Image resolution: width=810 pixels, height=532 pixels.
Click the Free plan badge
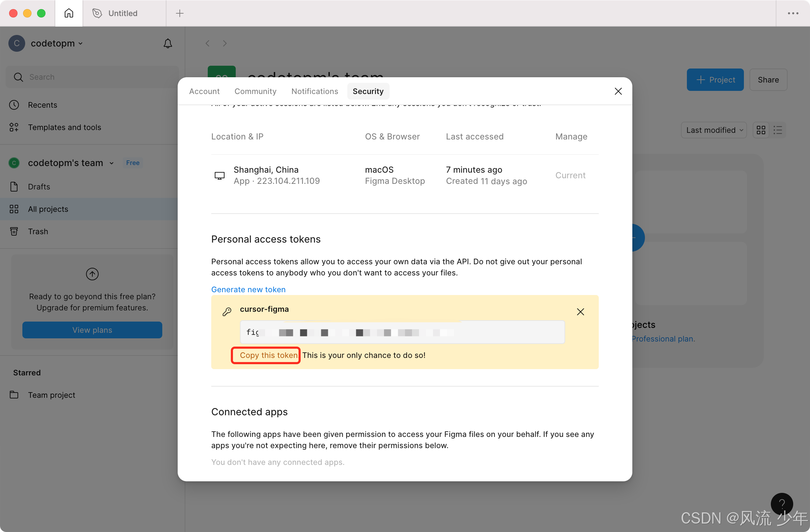tap(133, 163)
